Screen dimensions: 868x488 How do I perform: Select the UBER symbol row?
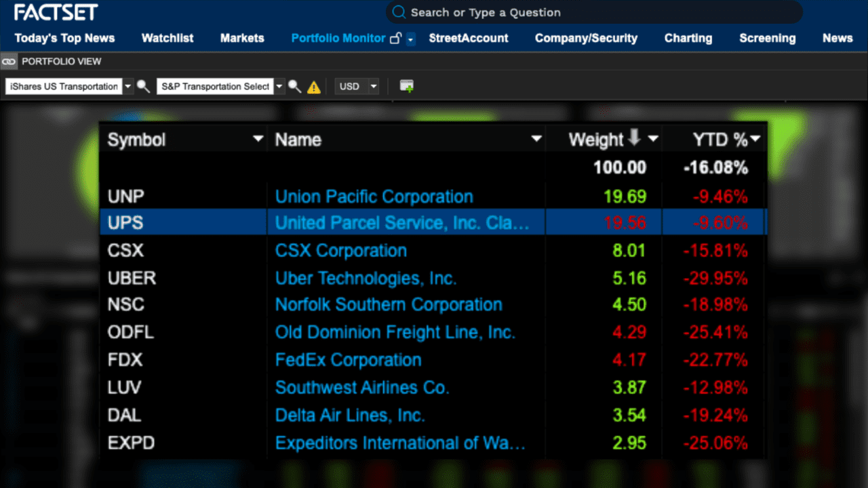132,278
